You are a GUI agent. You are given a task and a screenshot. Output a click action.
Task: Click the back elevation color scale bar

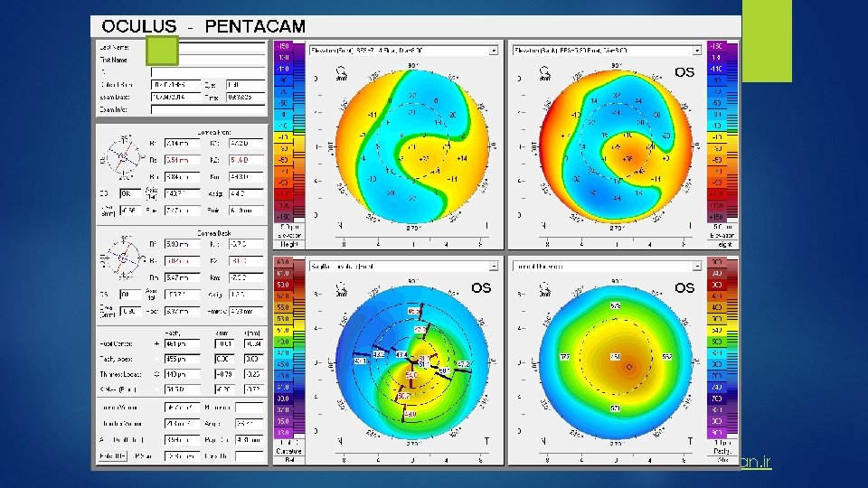coord(722,132)
